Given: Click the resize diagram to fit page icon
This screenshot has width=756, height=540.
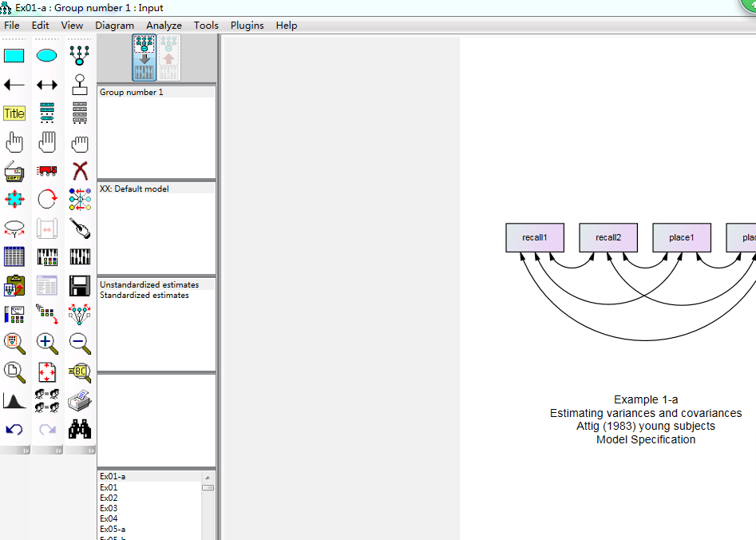Looking at the screenshot, I should [x=47, y=372].
